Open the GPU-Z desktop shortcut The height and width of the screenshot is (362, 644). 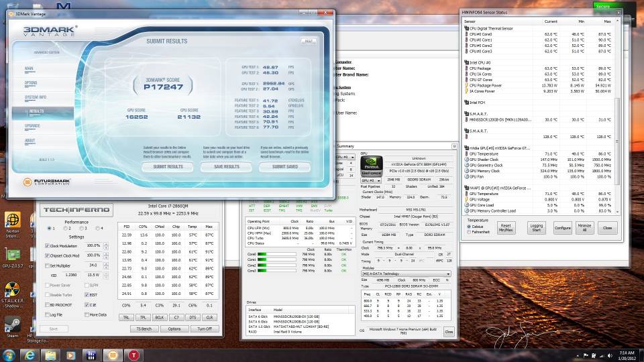(x=12, y=257)
